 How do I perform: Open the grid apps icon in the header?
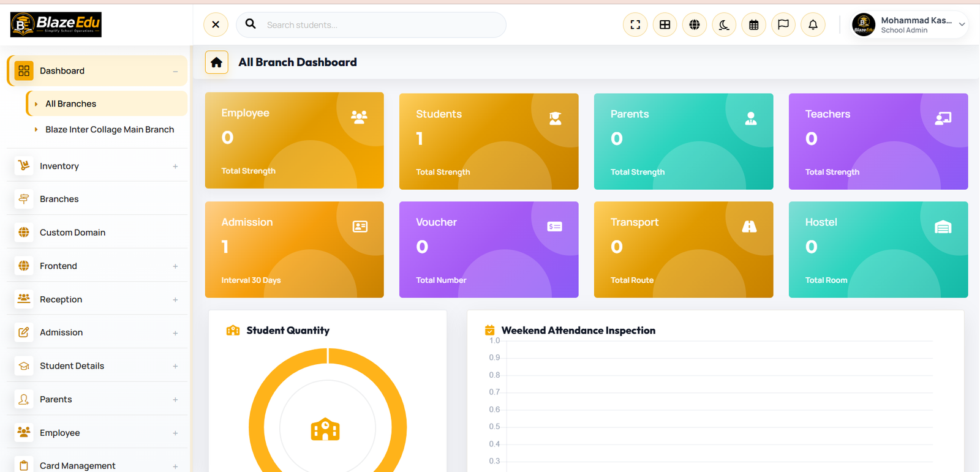(x=665, y=24)
